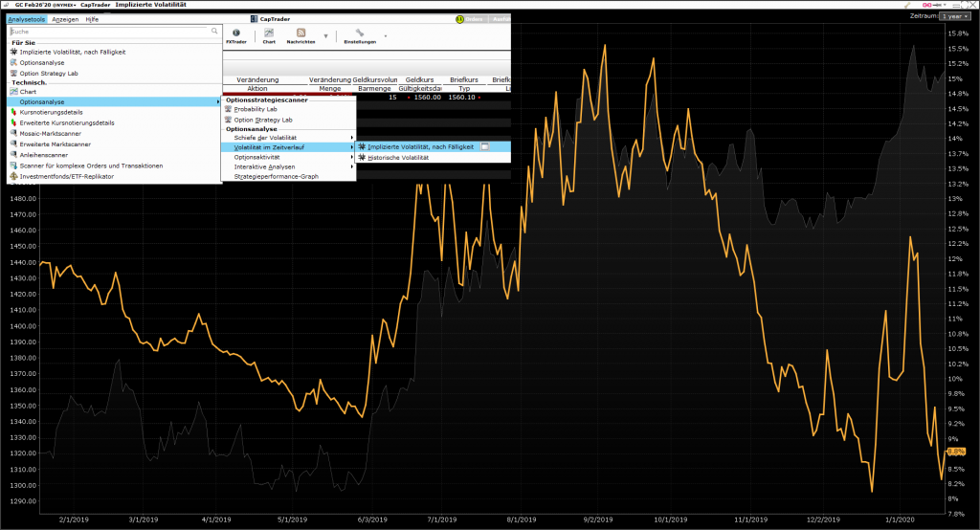Image resolution: width=980 pixels, height=530 pixels.
Task: Click the pink chain link grouping icon
Action: click(x=927, y=5)
